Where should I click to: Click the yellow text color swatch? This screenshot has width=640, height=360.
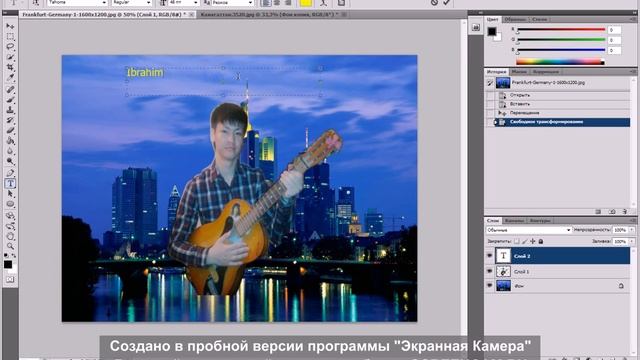306,2
